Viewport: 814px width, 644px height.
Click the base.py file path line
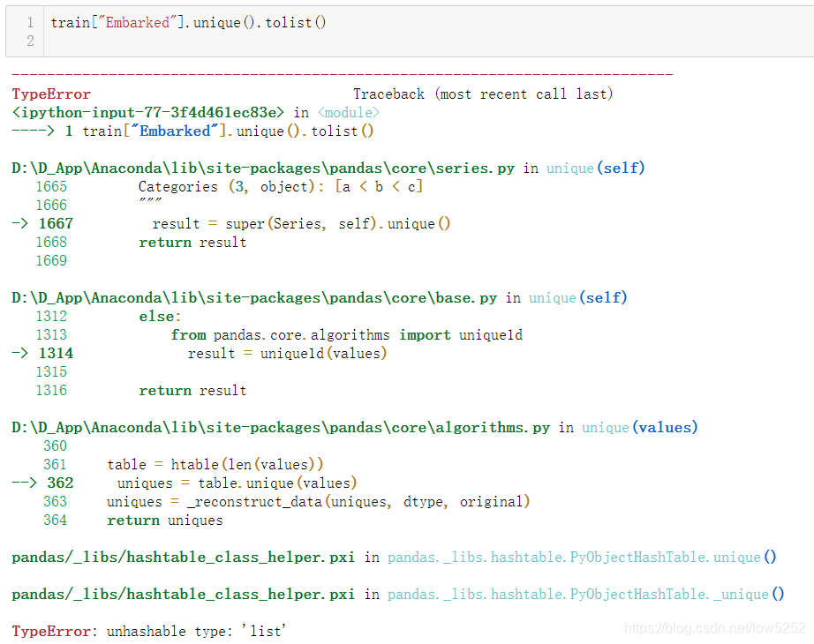click(320, 298)
